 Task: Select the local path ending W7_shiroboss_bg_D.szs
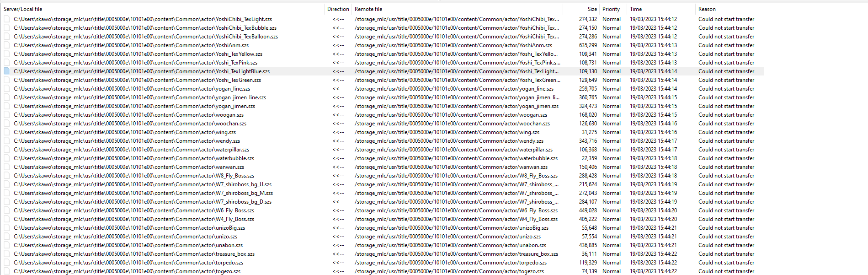pos(143,202)
